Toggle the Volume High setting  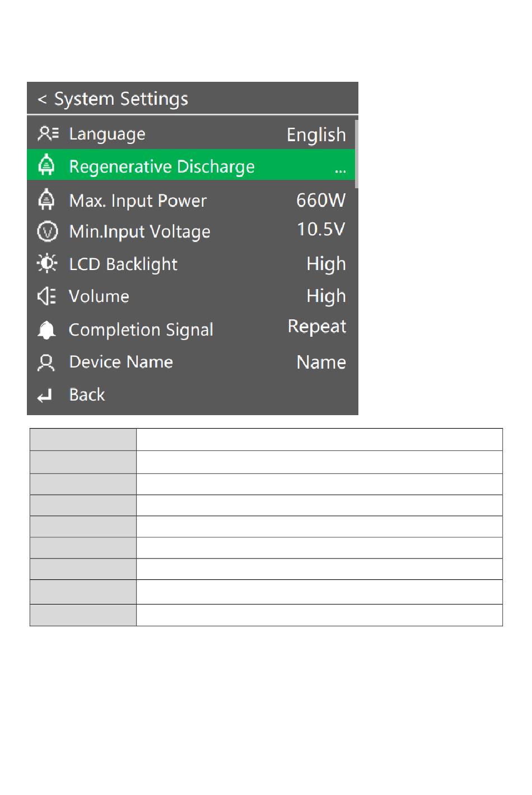point(326,296)
